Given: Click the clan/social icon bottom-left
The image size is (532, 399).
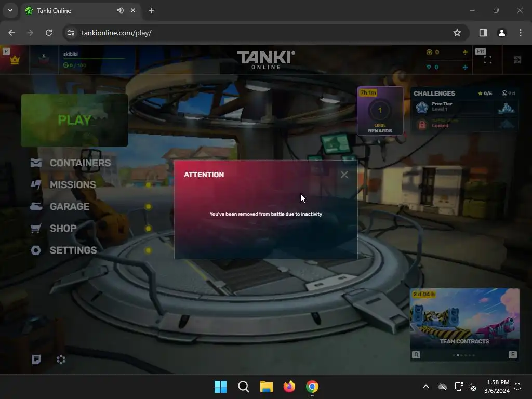Looking at the screenshot, I should [61, 360].
